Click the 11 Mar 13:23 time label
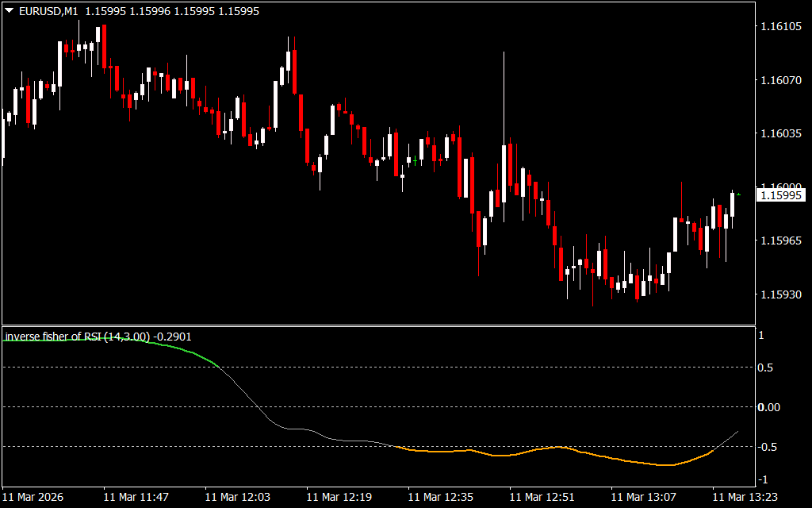Viewport: 812px width, 508px height. pyautogui.click(x=745, y=497)
